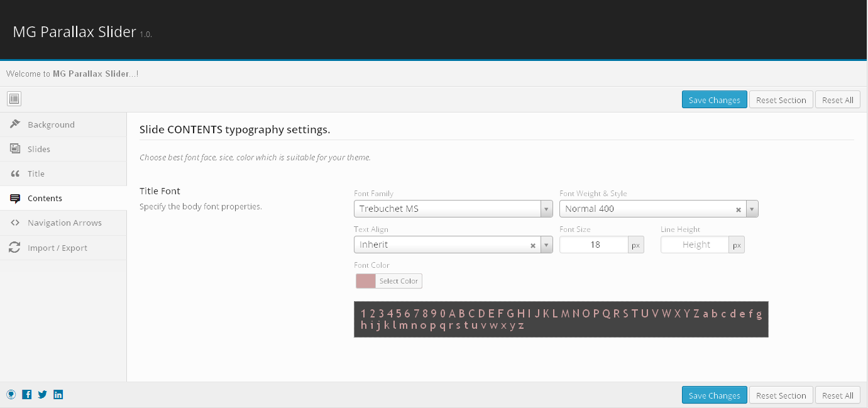
Task: Click the font preview text box
Action: (561, 319)
